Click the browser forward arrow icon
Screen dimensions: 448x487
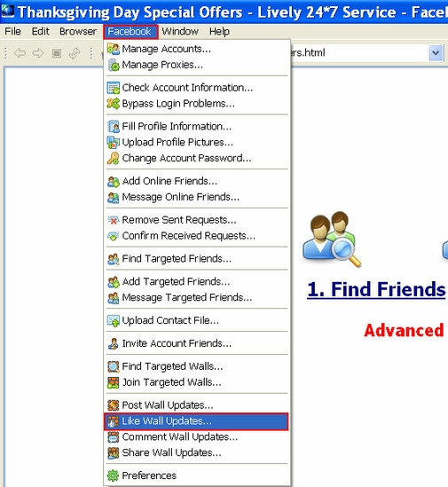pyautogui.click(x=38, y=53)
